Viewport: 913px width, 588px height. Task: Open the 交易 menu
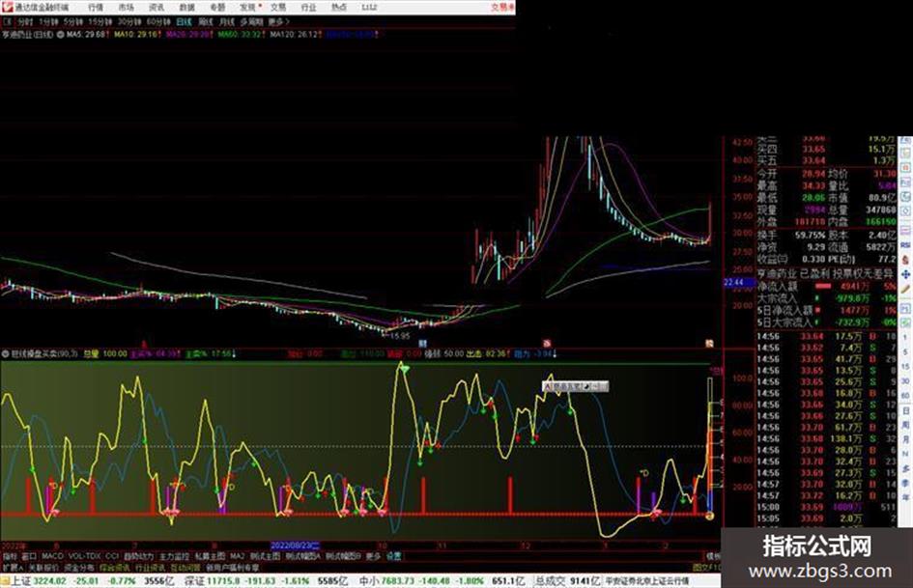point(278,8)
